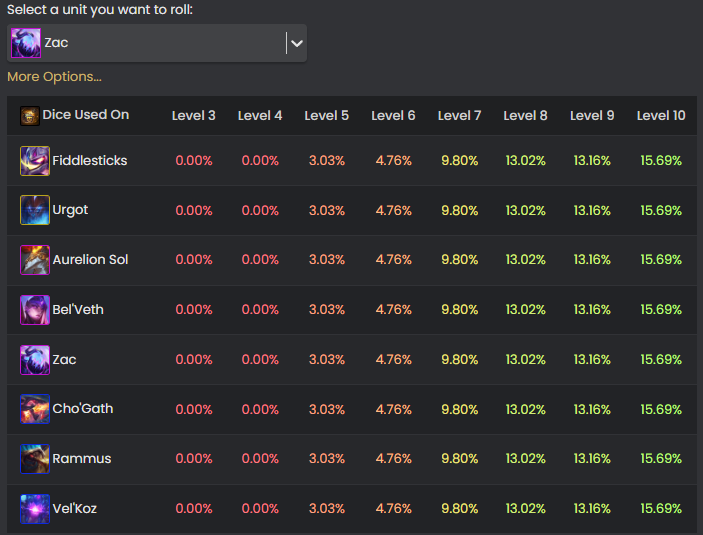Click Aurelion Sol Level 6 value 4.76%

(x=393, y=260)
